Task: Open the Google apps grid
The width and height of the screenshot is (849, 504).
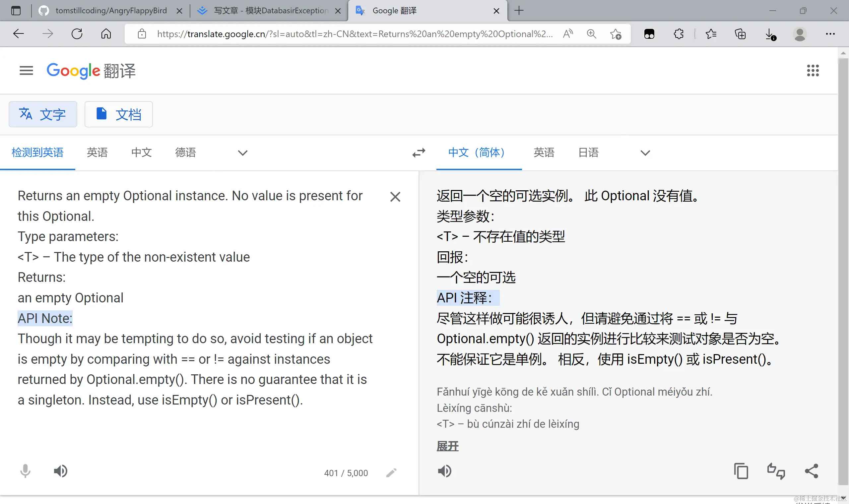Action: [x=813, y=70]
